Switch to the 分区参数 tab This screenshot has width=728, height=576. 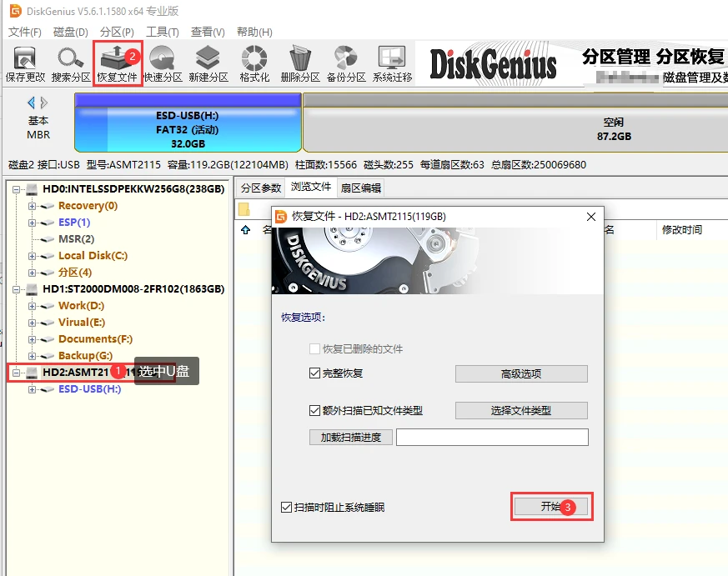tap(261, 188)
